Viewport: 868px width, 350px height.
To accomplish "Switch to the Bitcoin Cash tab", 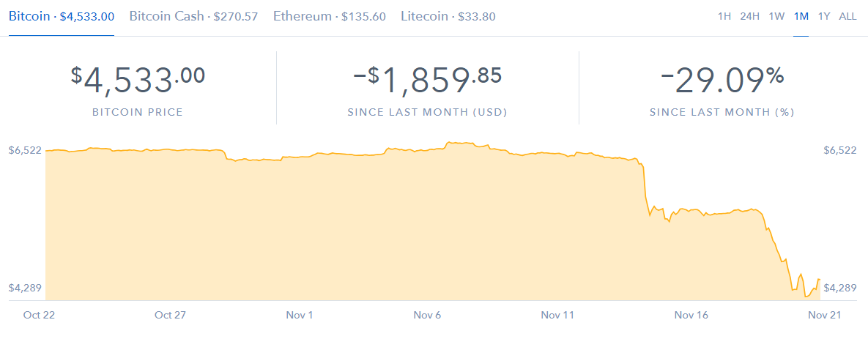I will pos(193,16).
